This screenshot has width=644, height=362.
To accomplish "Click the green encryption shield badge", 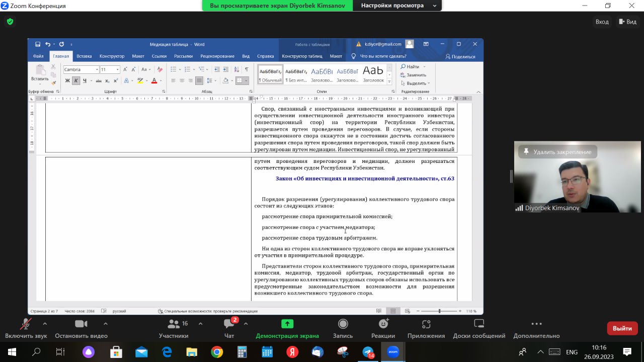I will (10, 22).
